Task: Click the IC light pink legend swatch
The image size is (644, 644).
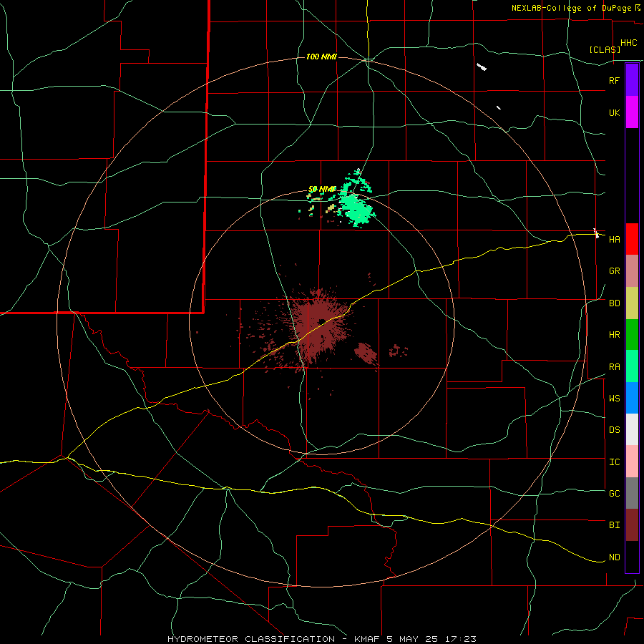Action: (632, 462)
